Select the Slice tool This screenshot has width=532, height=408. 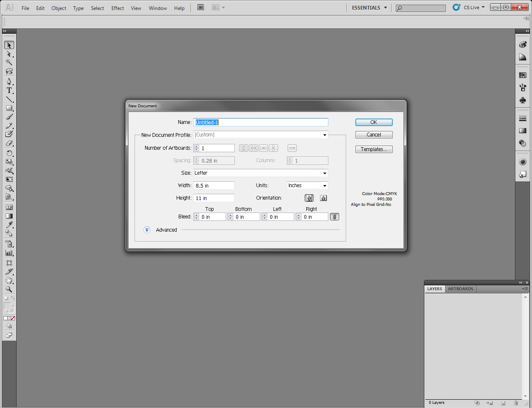9,272
